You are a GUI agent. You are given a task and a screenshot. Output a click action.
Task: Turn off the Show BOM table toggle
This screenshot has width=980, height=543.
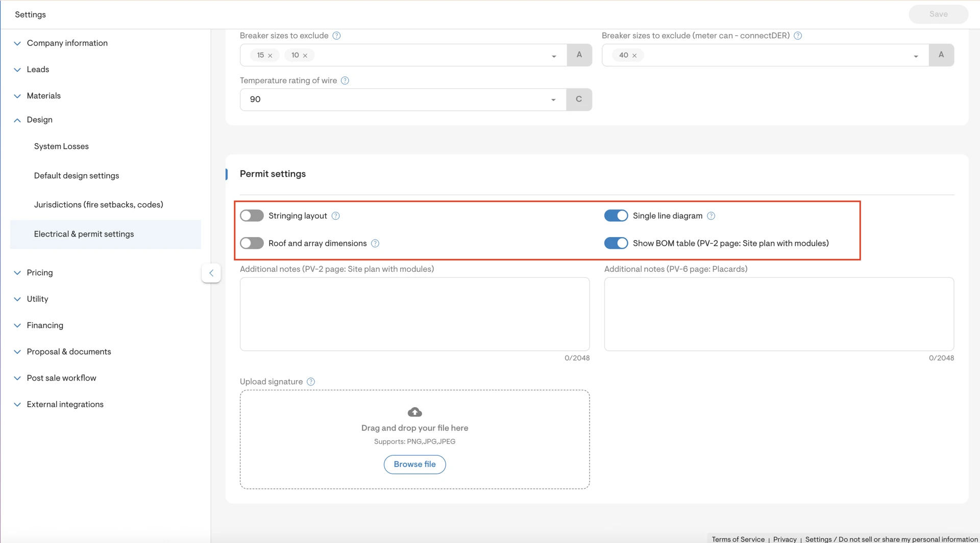pos(616,244)
